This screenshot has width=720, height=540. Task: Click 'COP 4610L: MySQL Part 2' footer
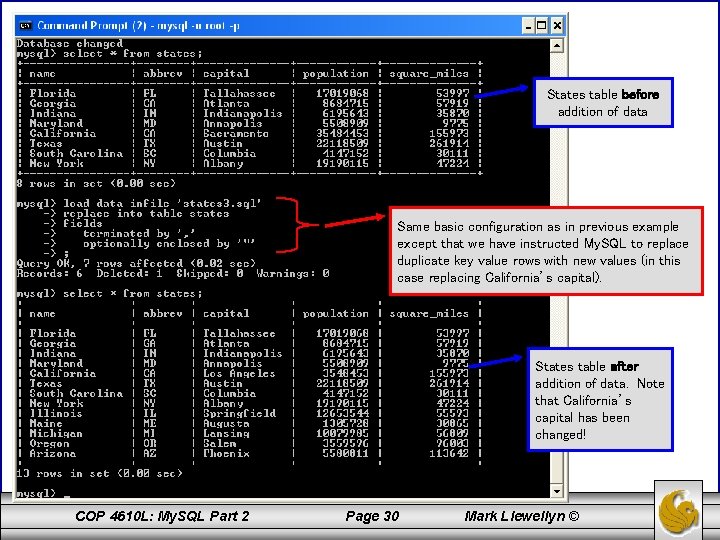pyautogui.click(x=162, y=517)
